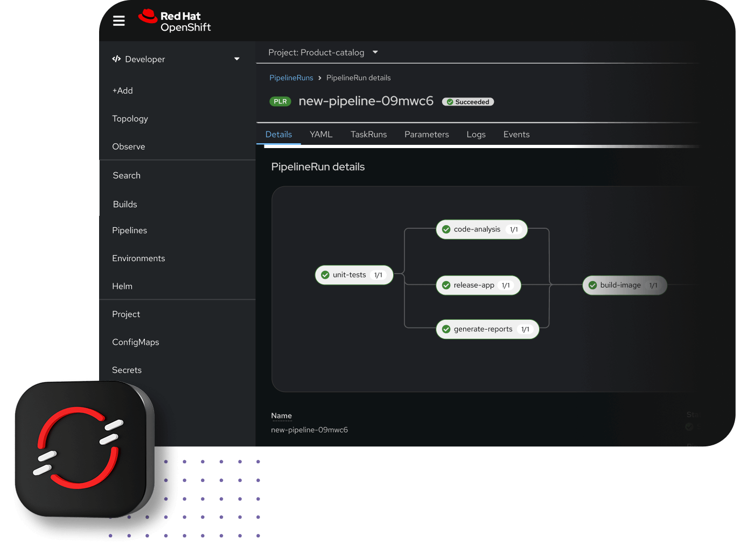Select the name value new-pipeline-09mwc6

(x=309, y=430)
